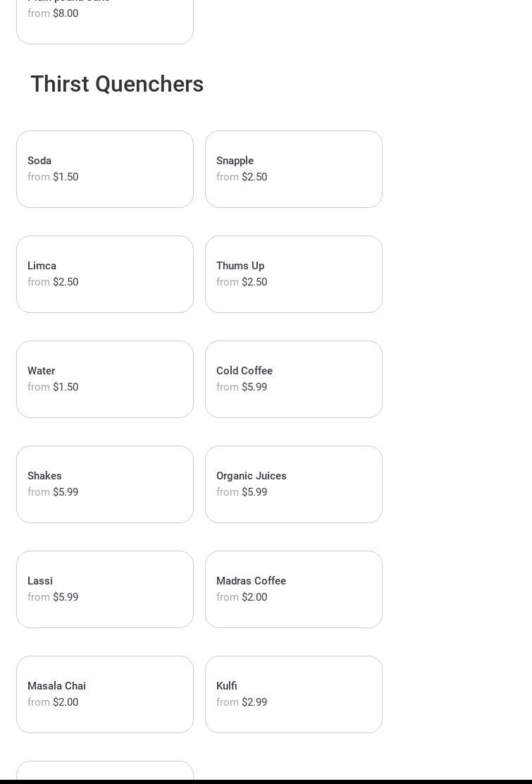Image resolution: width=532 pixels, height=784 pixels.
Task: Pick the Shakes menu card
Action: coord(104,484)
